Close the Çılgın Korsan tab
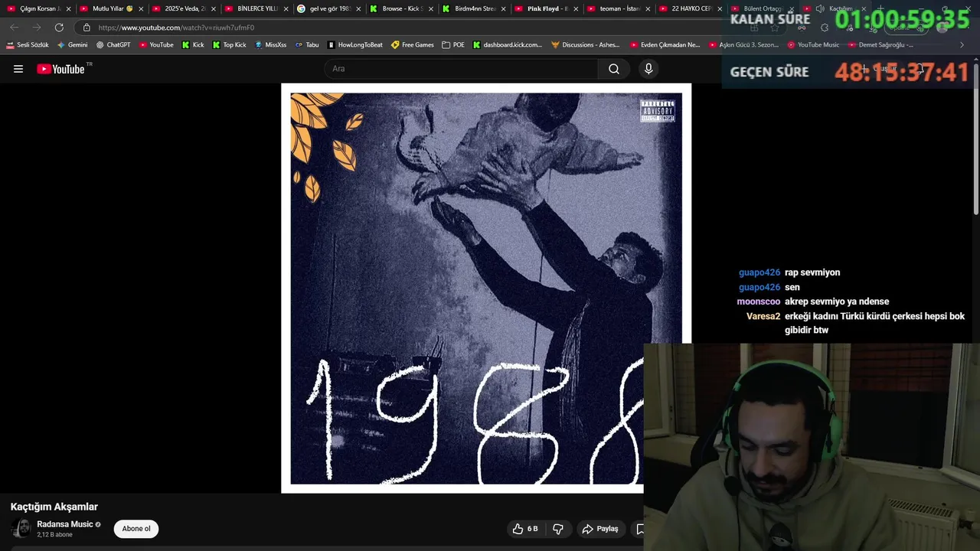Screen dimensions: 980x551 68,8
